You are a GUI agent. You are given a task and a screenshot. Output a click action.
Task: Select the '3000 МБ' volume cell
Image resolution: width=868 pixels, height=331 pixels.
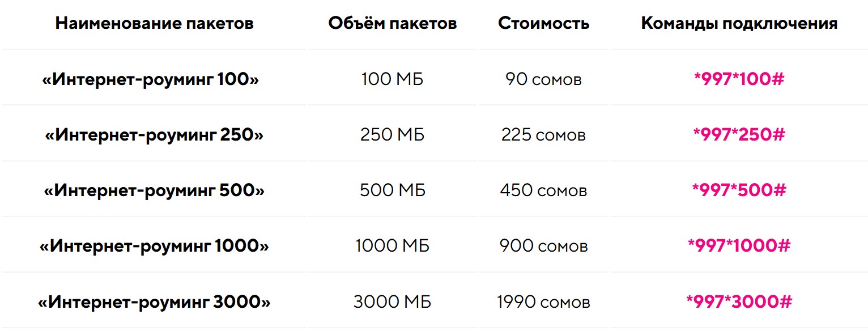392,302
